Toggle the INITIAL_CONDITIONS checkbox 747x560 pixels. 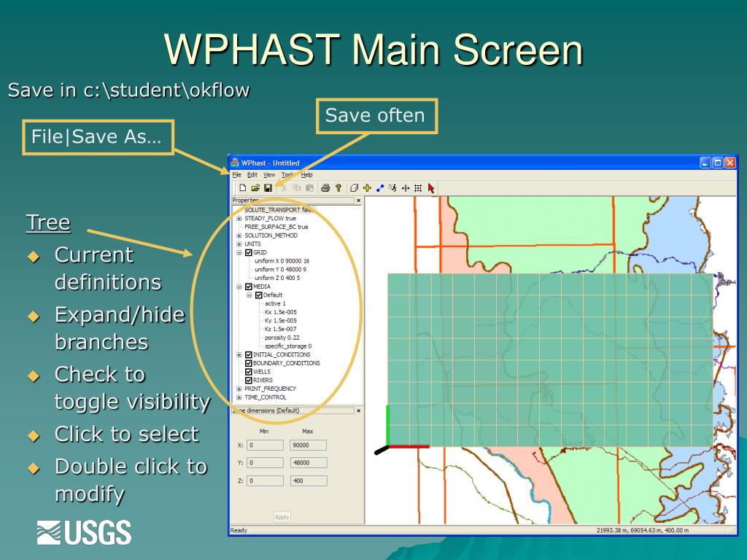249,355
